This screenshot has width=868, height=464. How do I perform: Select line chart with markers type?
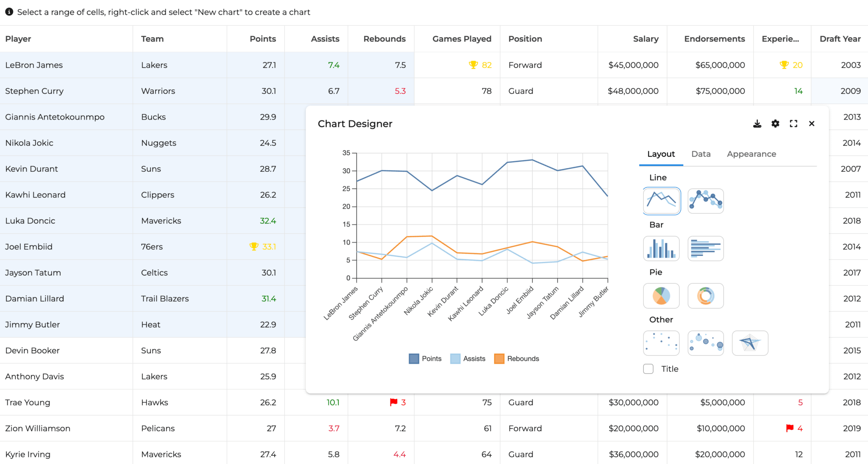[705, 201]
